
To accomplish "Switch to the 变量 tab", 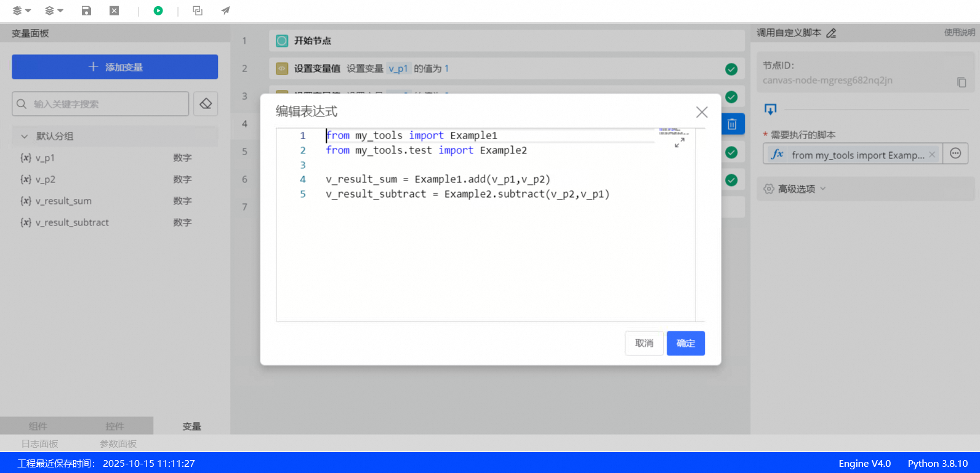I will (x=191, y=426).
